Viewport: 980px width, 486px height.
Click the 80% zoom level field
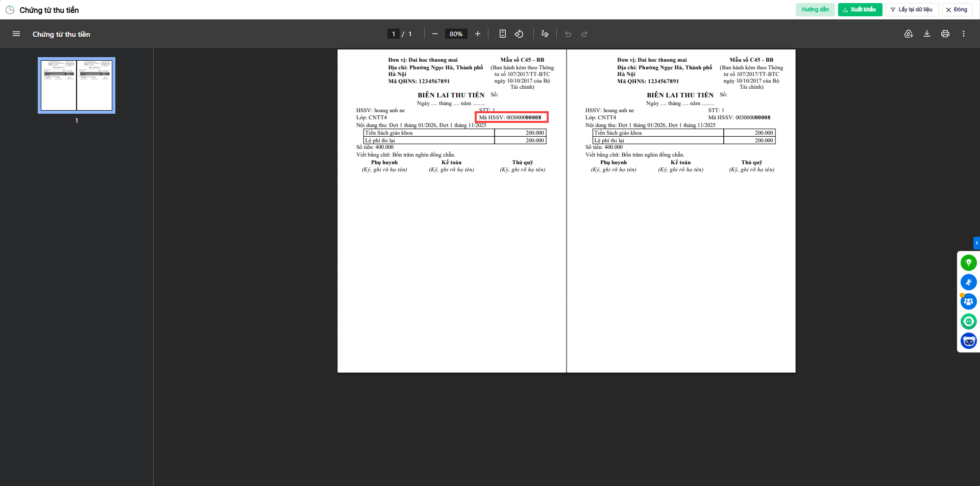click(456, 34)
